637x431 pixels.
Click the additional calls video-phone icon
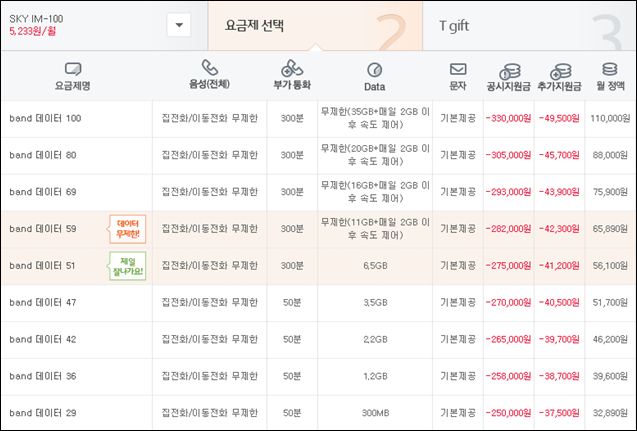292,68
